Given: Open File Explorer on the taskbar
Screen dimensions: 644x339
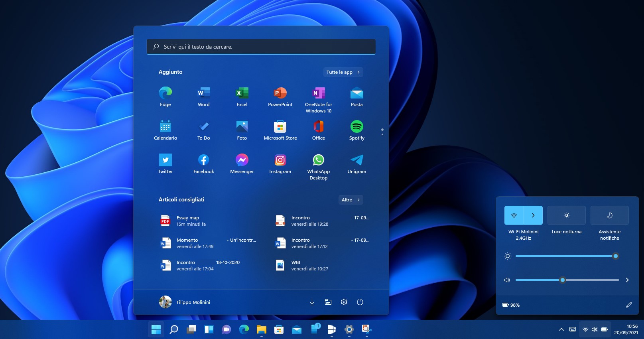Looking at the screenshot, I should pos(262,329).
